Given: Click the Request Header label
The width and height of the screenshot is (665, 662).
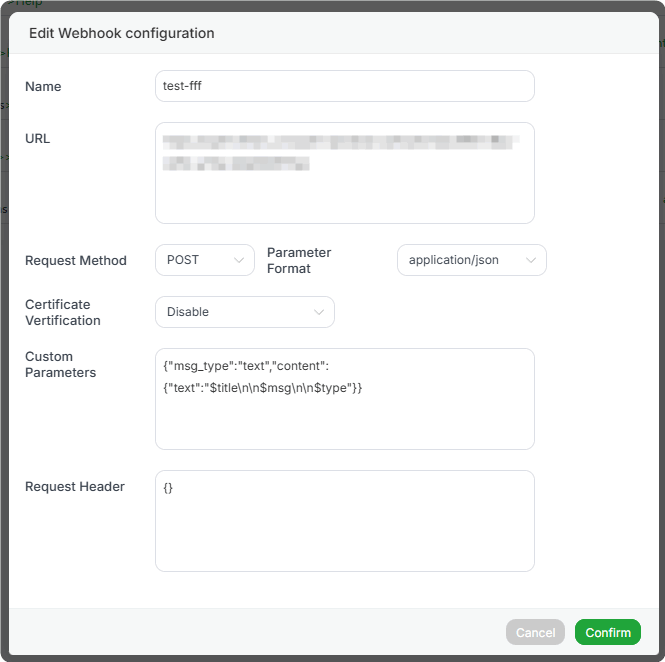Looking at the screenshot, I should 75,486.
